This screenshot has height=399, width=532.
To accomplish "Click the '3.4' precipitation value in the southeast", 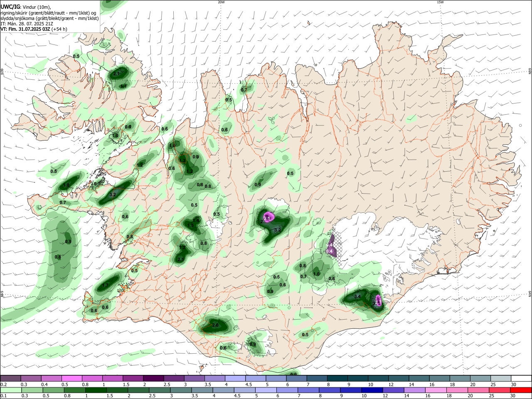I will [x=357, y=296].
